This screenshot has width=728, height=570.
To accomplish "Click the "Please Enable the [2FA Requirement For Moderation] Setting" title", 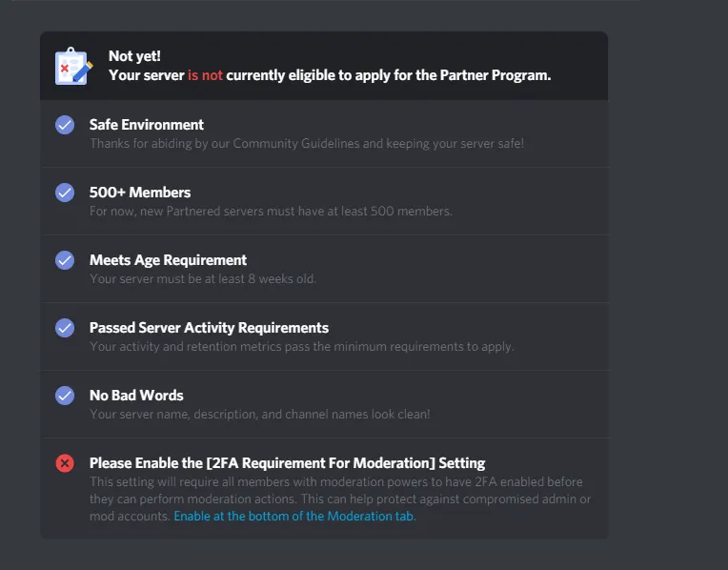I will pos(287,463).
